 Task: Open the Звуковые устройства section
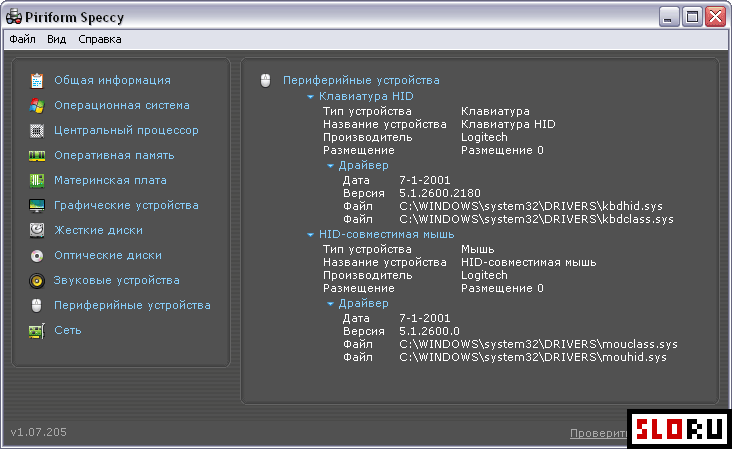(116, 280)
